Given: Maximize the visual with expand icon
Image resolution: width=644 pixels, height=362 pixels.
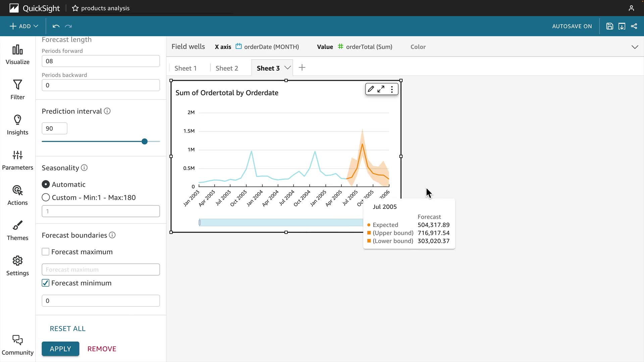Looking at the screenshot, I should (x=381, y=89).
